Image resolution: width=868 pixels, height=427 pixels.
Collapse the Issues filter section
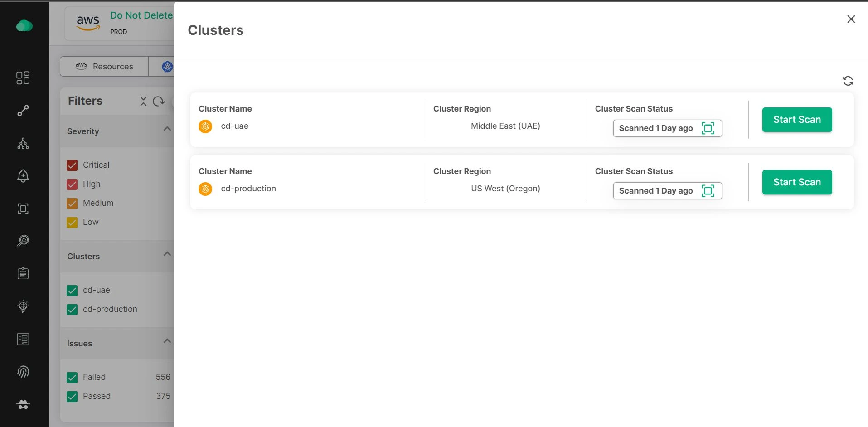(x=167, y=341)
